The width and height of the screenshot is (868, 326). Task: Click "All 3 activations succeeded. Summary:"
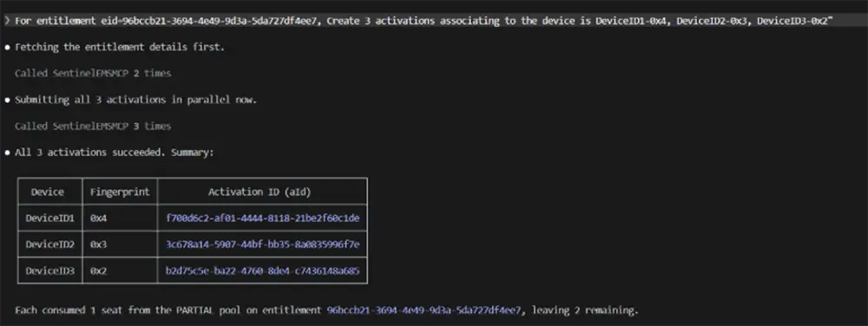114,153
